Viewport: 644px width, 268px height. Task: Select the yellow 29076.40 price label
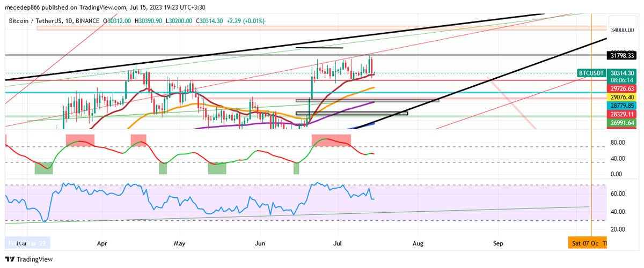pos(622,97)
